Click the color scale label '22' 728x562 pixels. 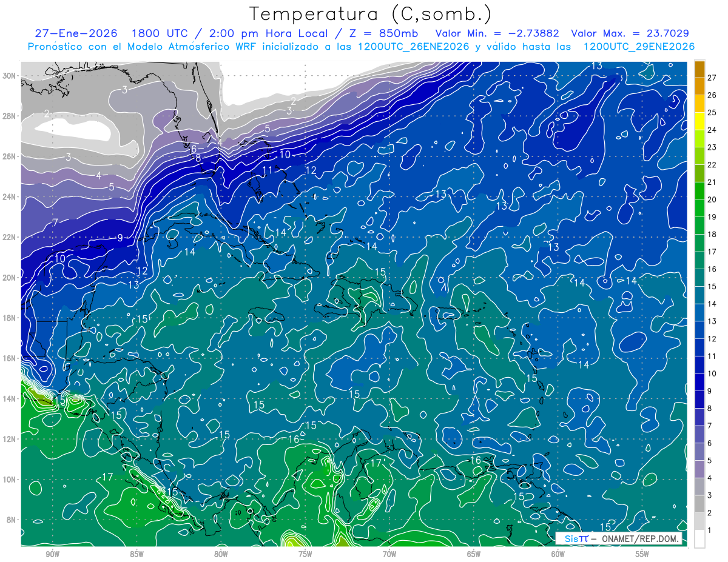pyautogui.click(x=712, y=165)
